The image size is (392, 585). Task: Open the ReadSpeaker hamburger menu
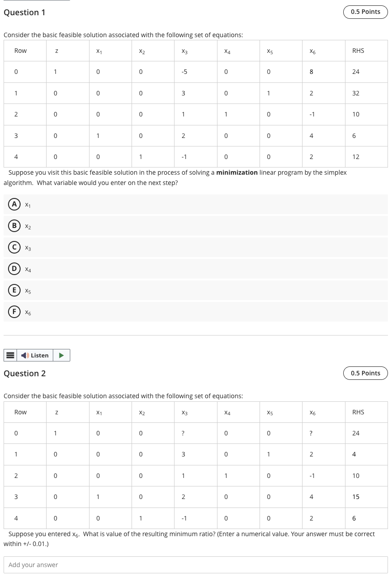click(x=10, y=355)
